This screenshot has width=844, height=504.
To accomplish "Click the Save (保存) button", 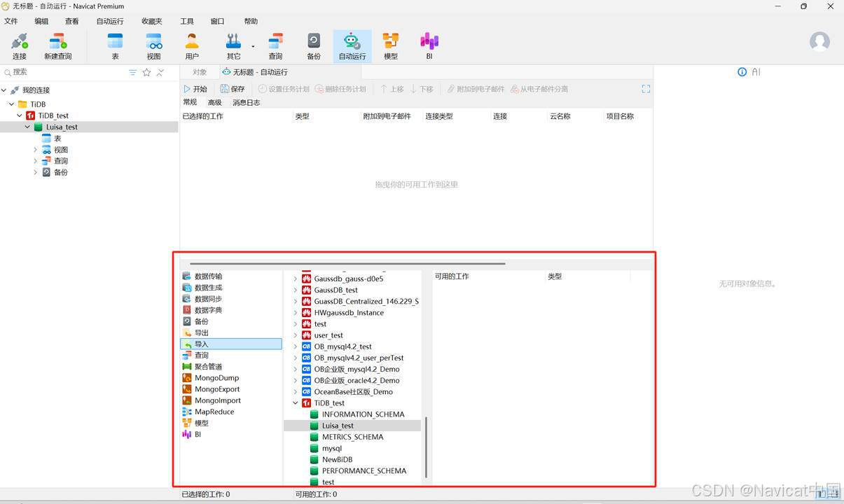I will tap(233, 89).
